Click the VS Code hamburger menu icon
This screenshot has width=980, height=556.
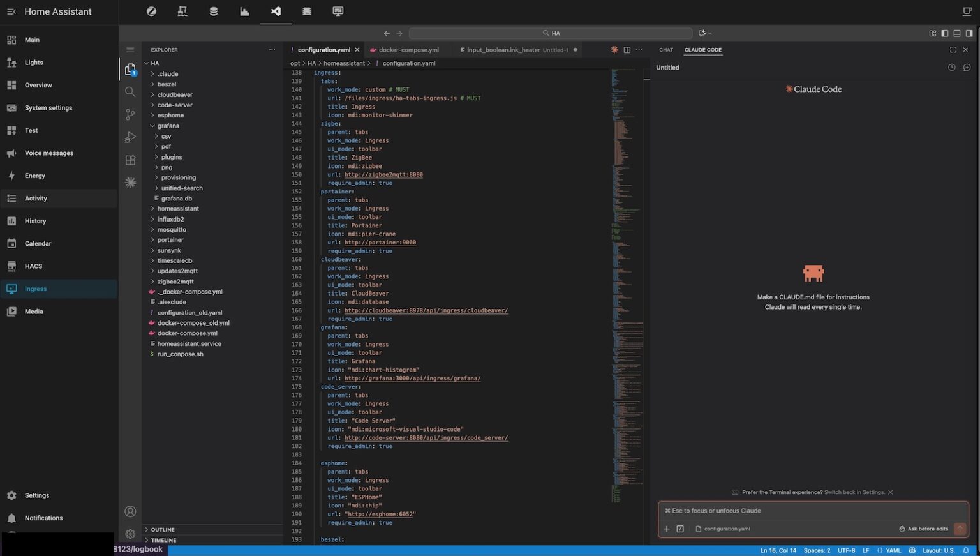click(130, 50)
